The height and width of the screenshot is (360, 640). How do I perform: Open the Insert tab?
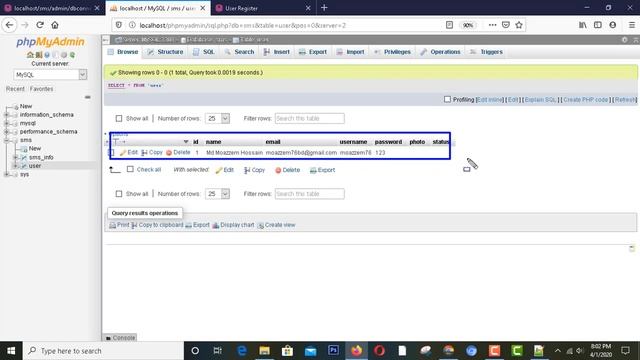(277, 52)
